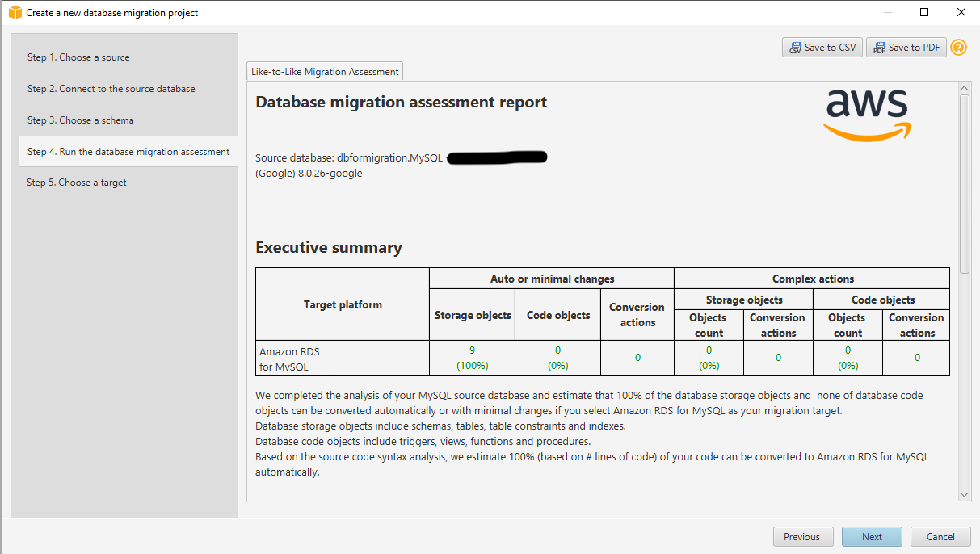Image resolution: width=980 pixels, height=554 pixels.
Task: Click the 'Target platform' table header
Action: tap(343, 305)
